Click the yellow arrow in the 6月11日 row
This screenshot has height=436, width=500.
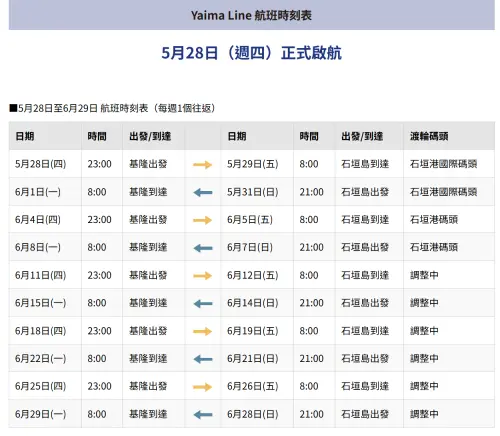coord(202,276)
